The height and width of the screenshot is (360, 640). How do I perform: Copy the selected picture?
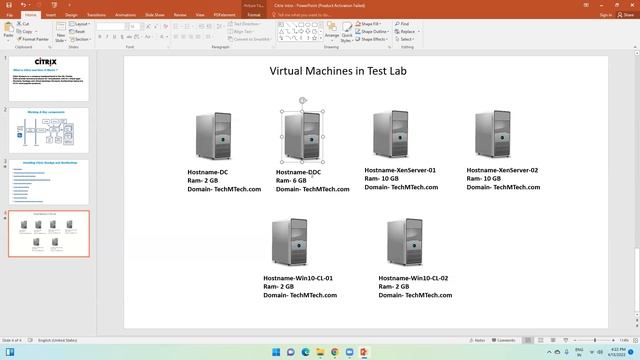25,31
